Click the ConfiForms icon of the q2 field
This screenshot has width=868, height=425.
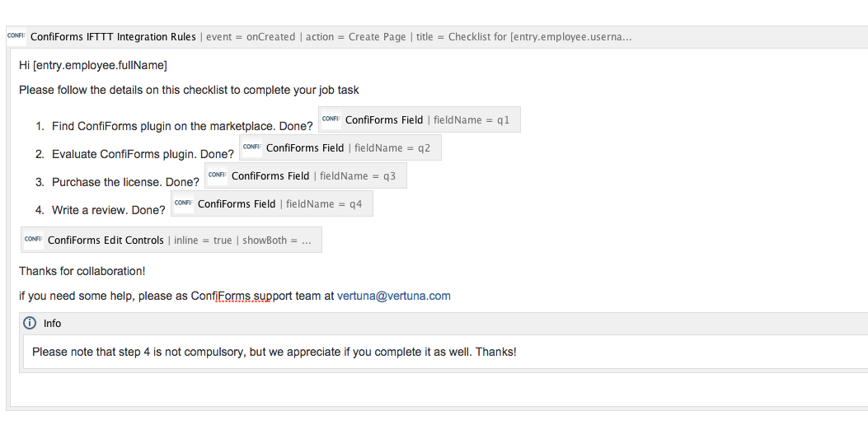[251, 147]
